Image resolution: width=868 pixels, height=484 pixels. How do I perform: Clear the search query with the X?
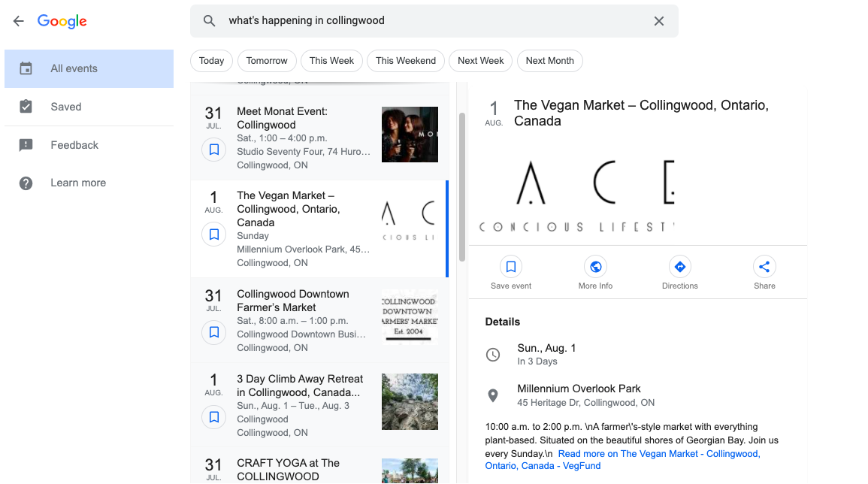click(659, 21)
